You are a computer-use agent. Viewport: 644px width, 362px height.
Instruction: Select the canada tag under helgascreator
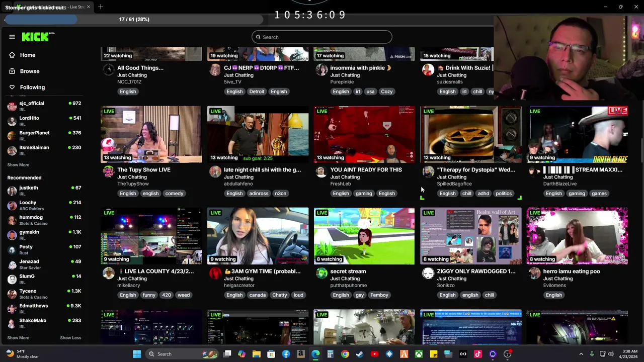[x=257, y=295]
